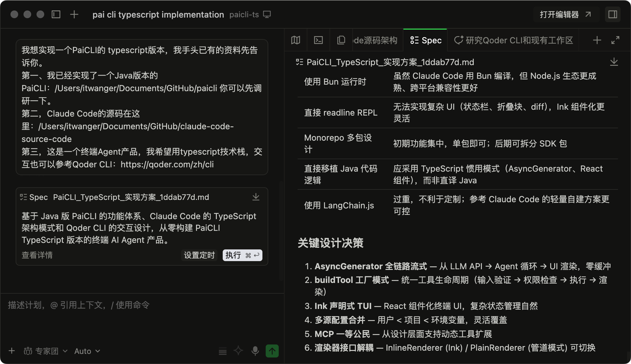
Task: Download the spec file from right panel header
Action: click(614, 62)
